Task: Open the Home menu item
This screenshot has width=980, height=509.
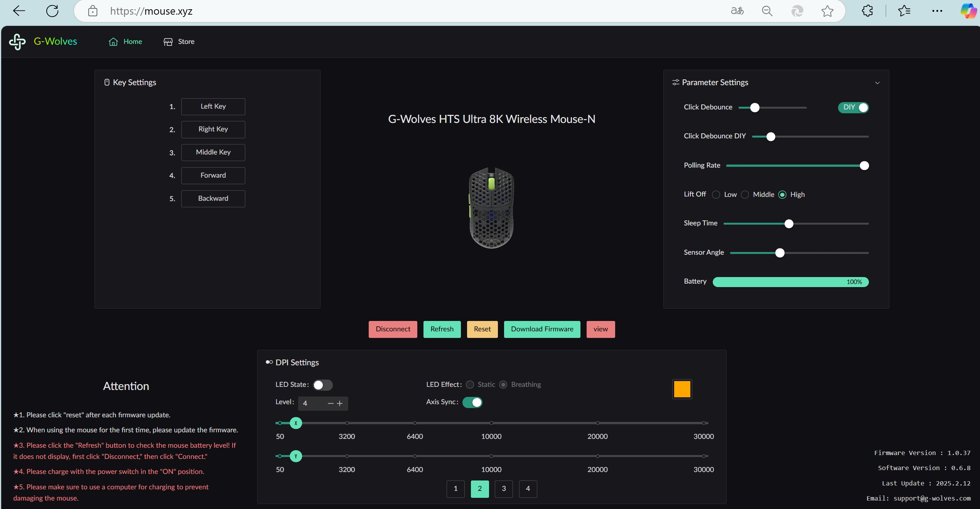Action: [x=125, y=42]
